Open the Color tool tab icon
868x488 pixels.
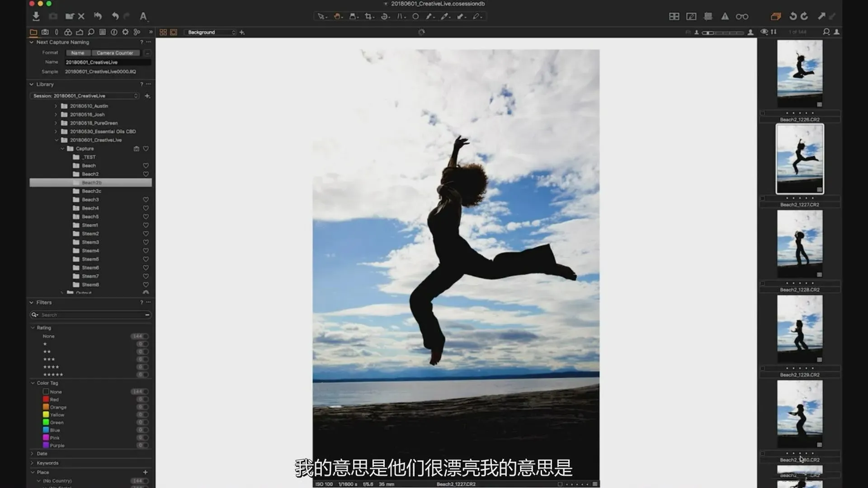pos(68,32)
